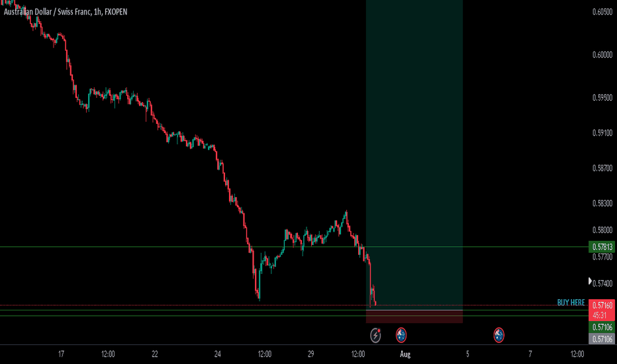Screen dimensions: 617x364
Task: Select the green long position profit zone
Action: (414, 154)
